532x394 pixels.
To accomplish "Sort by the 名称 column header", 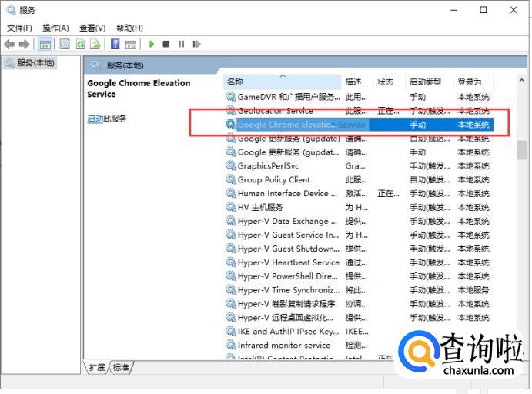I will (x=283, y=82).
